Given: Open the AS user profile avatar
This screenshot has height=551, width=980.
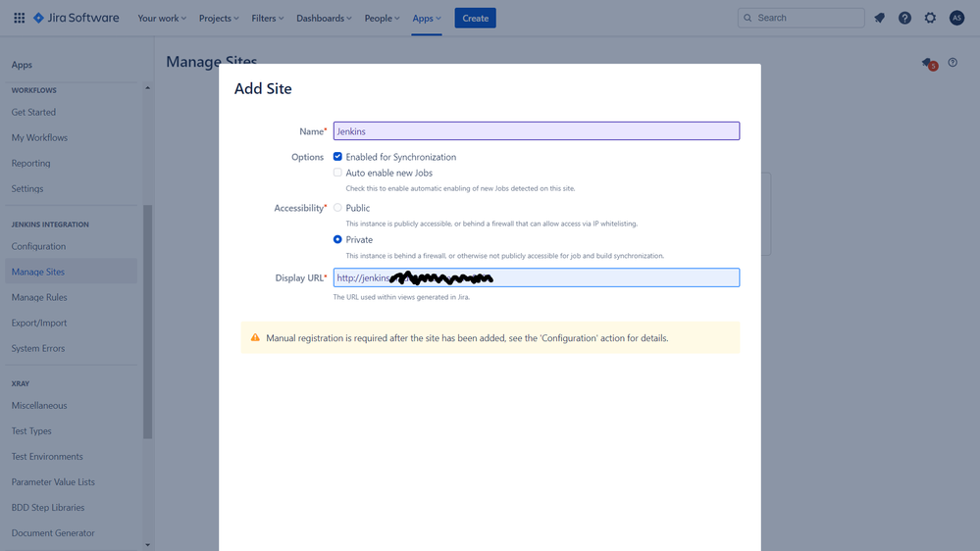Looking at the screenshot, I should coord(956,18).
